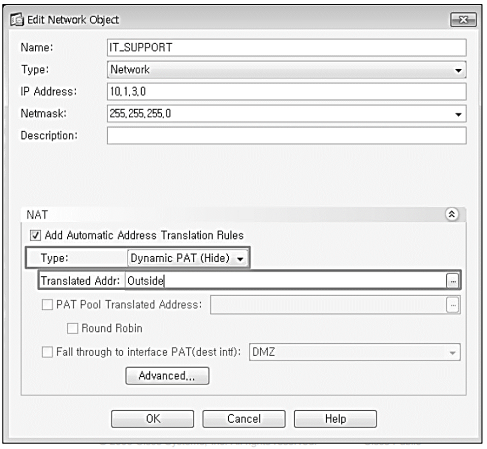This screenshot has width=487, height=449.
Task: Open the object Type dropdown showing Network
Action: [287, 70]
